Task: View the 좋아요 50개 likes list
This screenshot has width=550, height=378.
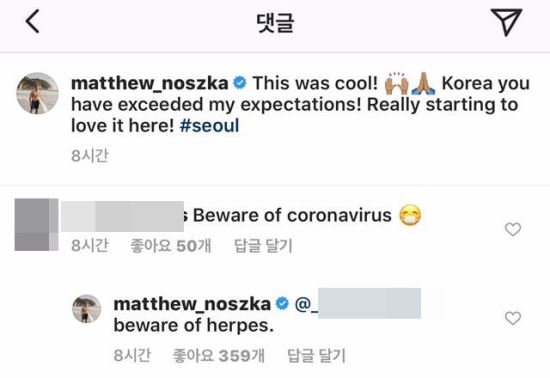Action: (171, 246)
